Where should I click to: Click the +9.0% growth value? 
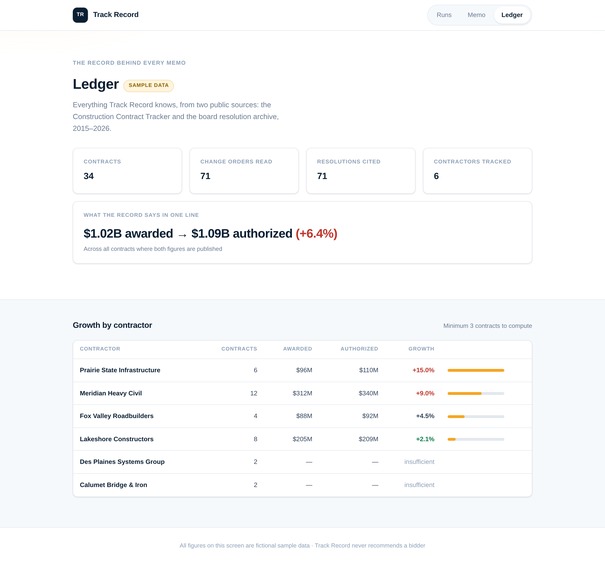[425, 394]
